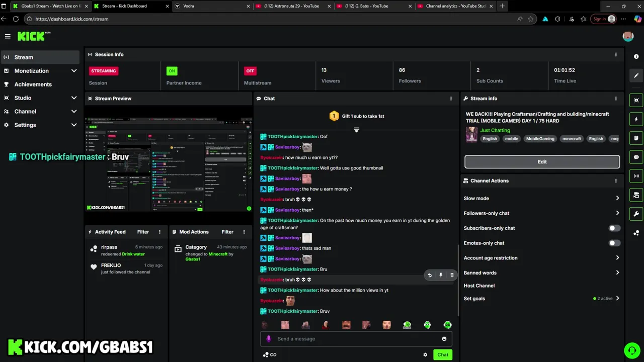644x362 pixels.
Task: Open the hamburger menu beside Kick logo
Action: click(8, 36)
